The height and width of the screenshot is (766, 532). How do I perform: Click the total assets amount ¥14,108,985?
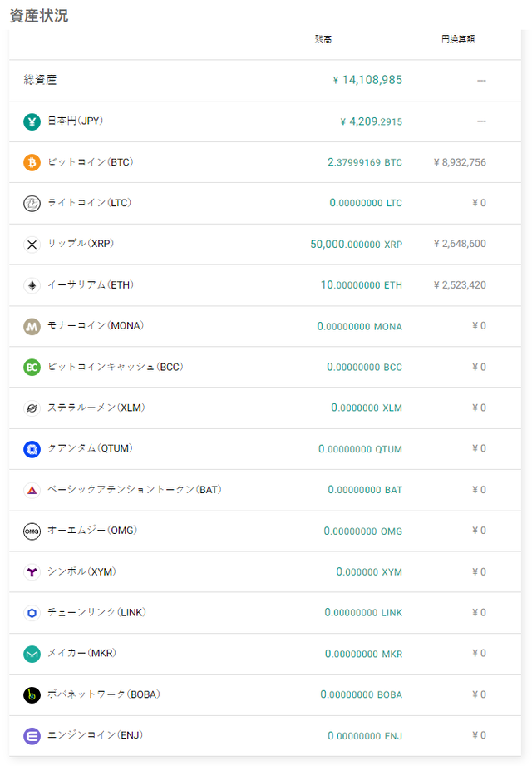click(367, 80)
